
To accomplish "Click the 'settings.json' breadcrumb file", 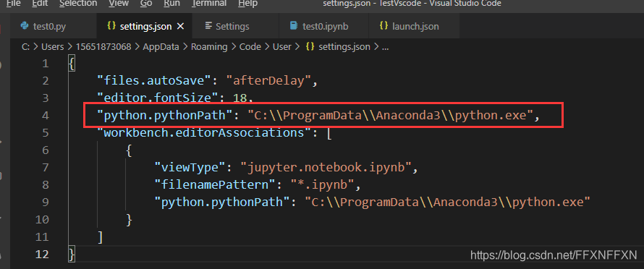I will 344,47.
